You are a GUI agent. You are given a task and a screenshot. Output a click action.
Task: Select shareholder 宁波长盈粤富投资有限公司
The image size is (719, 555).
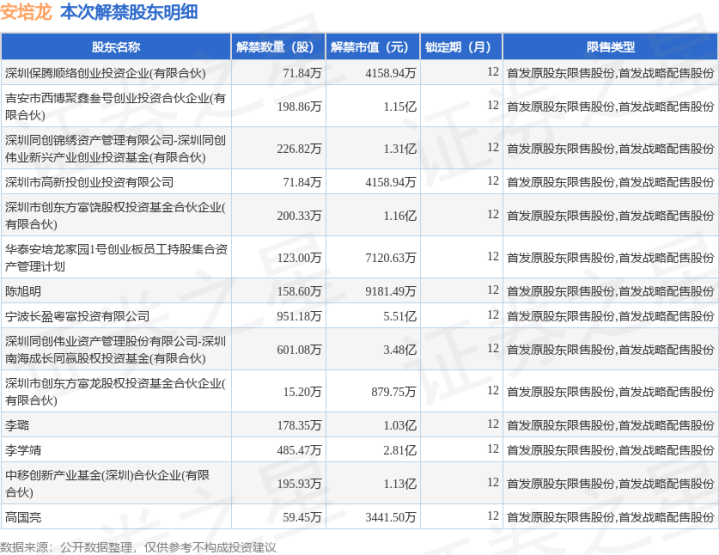pos(77,316)
